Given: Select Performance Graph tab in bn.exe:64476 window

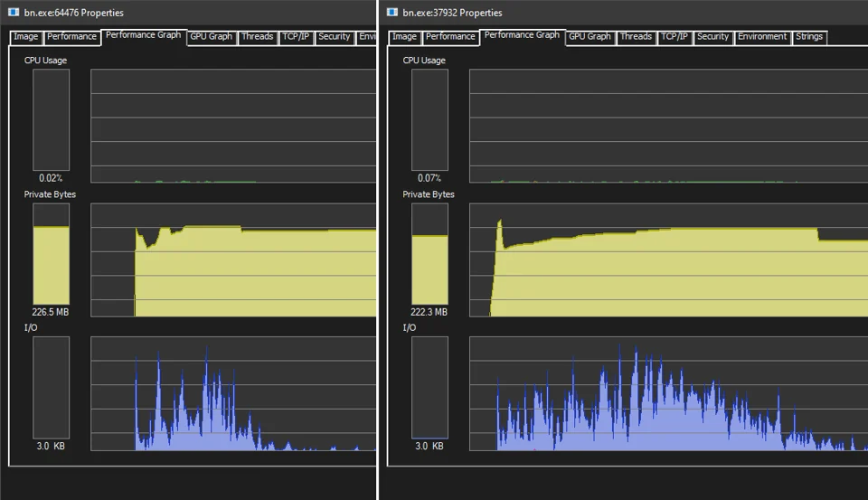Looking at the screenshot, I should click(144, 36).
